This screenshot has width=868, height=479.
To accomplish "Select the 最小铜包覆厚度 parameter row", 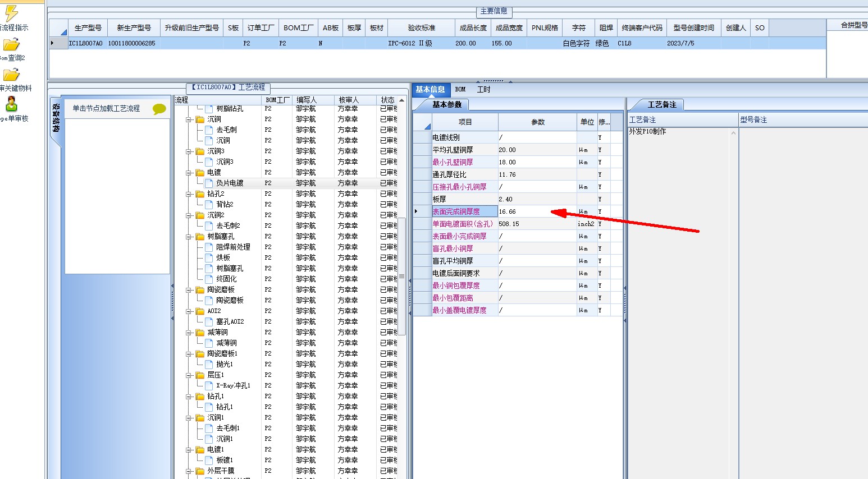I will (x=518, y=285).
